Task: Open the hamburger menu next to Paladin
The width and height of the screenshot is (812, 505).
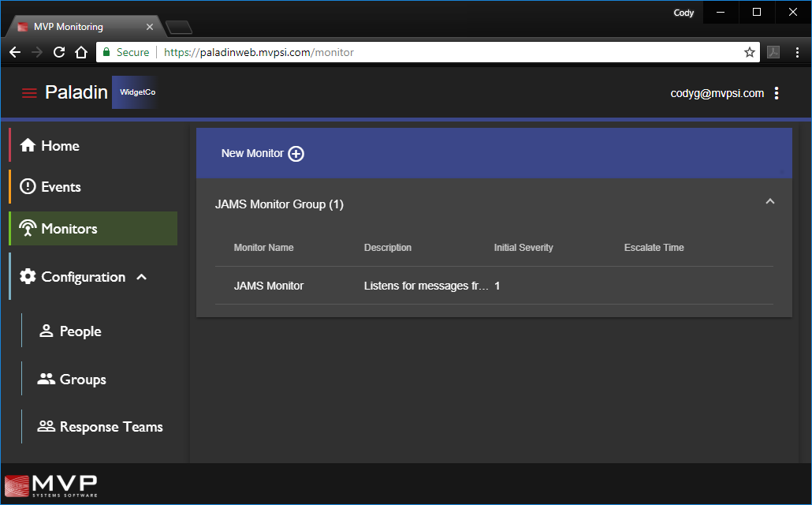Action: [x=29, y=93]
